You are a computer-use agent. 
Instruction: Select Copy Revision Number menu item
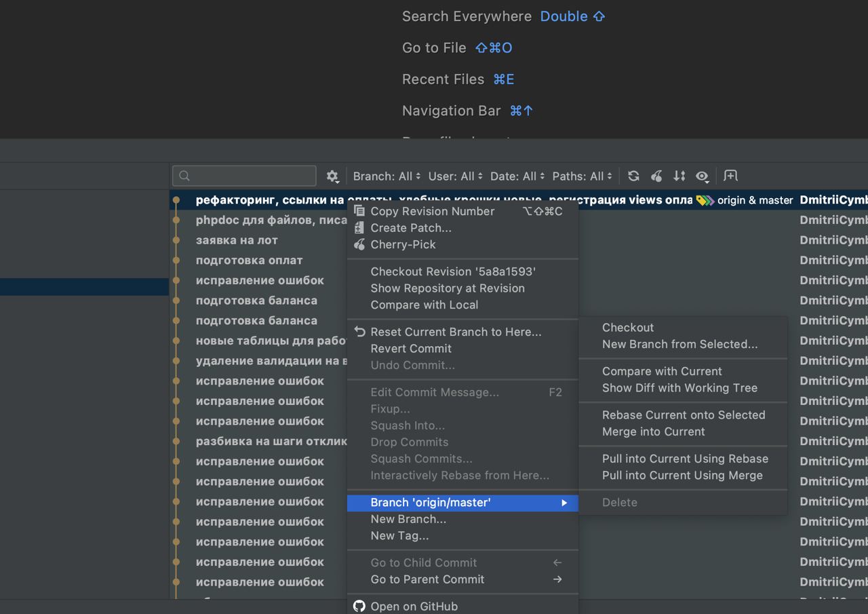pos(432,211)
